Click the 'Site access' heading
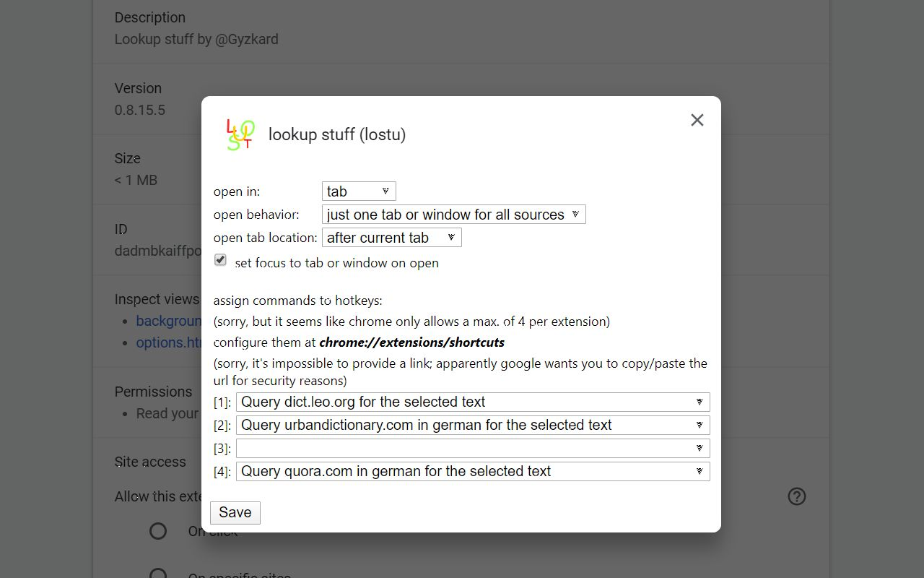 pos(150,462)
